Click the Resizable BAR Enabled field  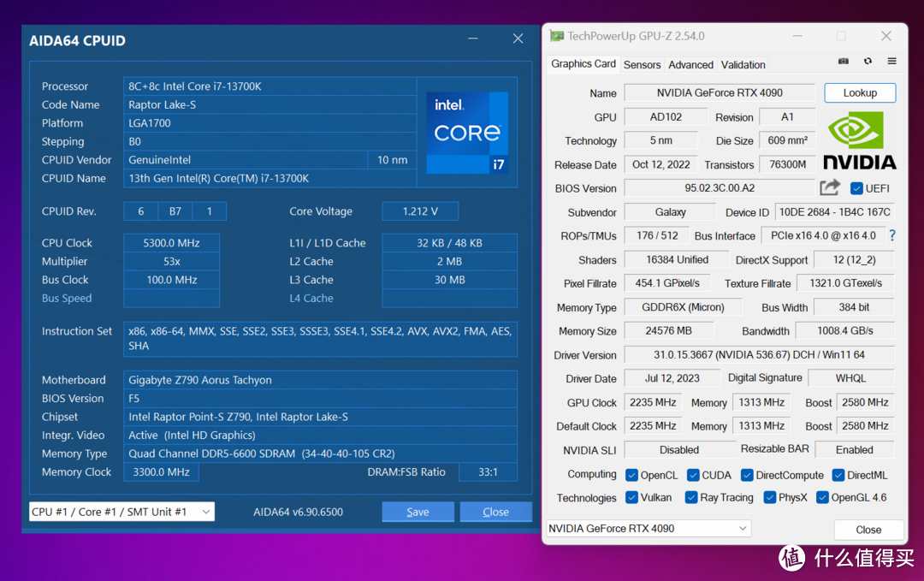click(855, 449)
